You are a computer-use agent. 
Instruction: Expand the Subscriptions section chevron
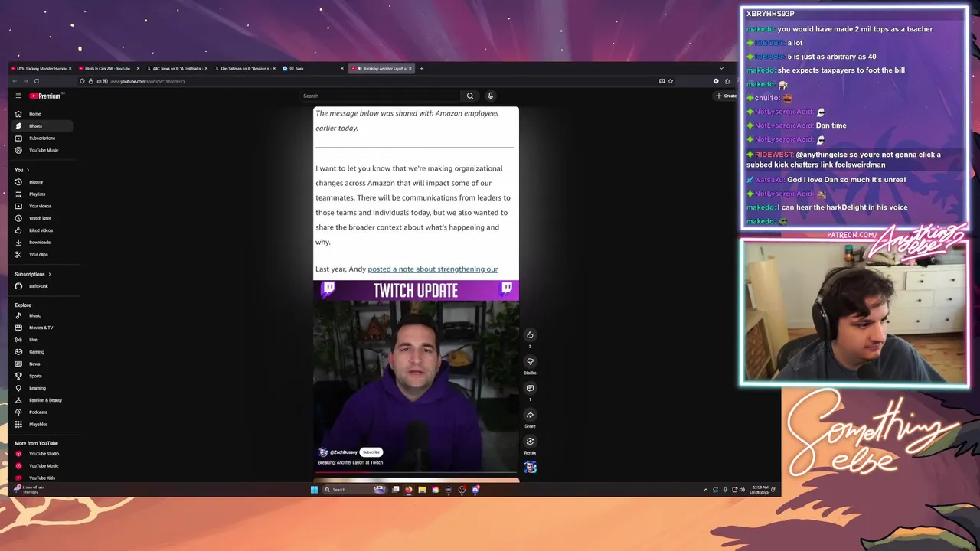(50, 274)
